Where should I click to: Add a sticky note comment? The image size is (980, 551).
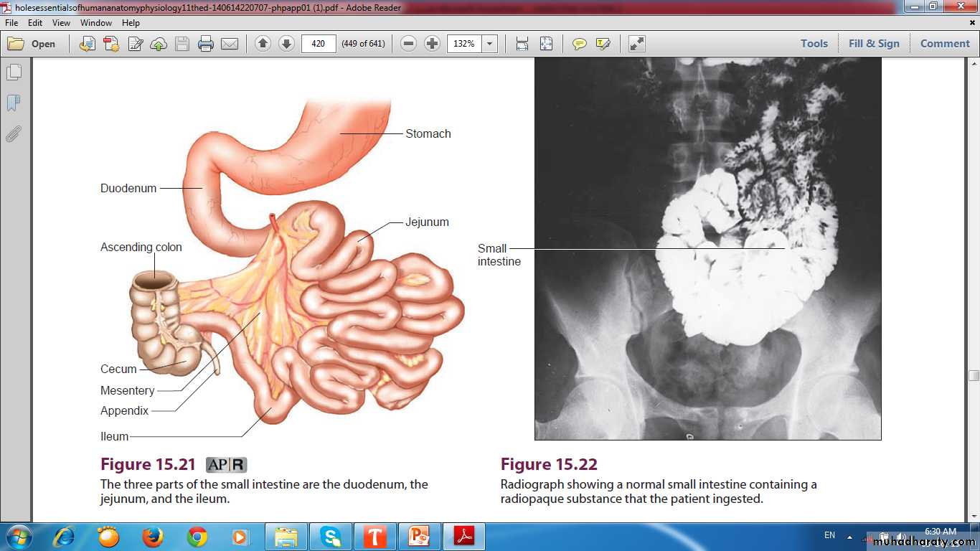579,44
